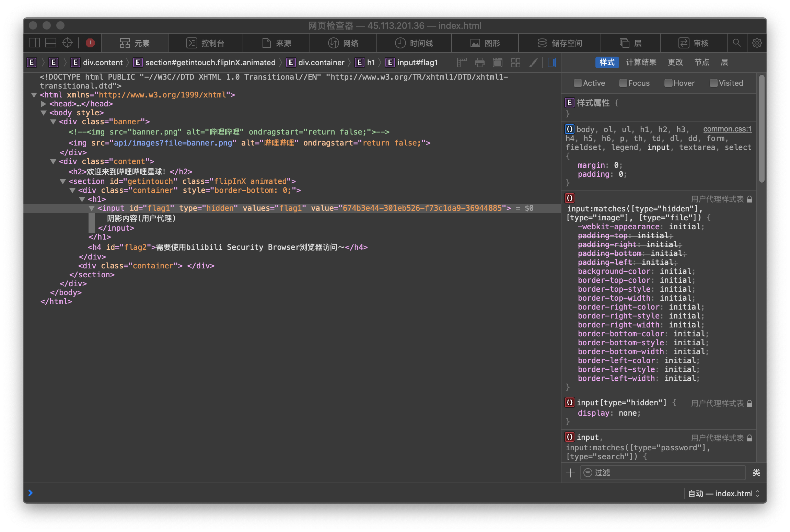Toggle the right details sidebar icon

point(551,62)
